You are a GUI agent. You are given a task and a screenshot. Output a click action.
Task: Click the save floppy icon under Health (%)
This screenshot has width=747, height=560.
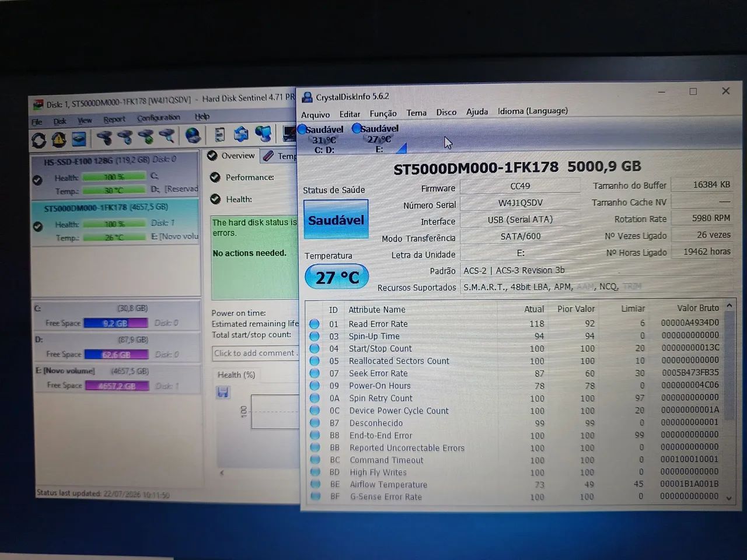223,392
